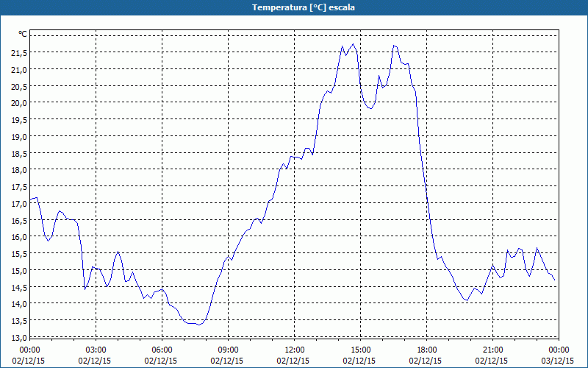Click the 18,5 y-axis value
Image resolution: width=588 pixels, height=368 pixels.
[19, 154]
